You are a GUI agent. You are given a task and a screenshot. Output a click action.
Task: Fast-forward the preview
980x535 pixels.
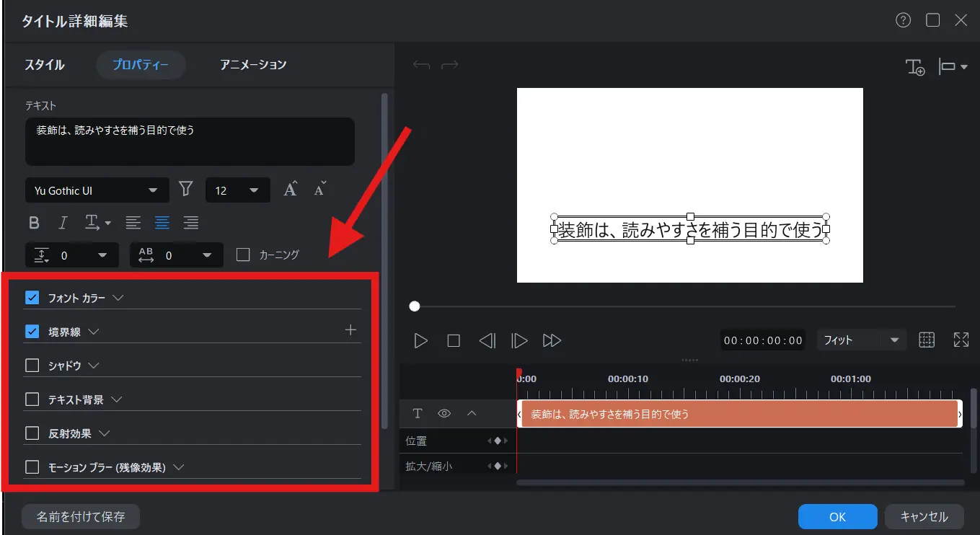click(x=552, y=340)
